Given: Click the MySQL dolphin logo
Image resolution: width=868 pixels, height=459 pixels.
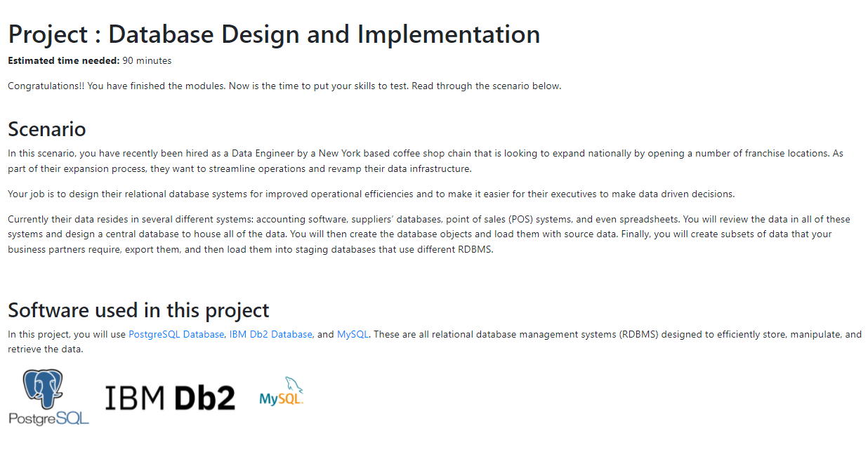Looking at the screenshot, I should (280, 390).
